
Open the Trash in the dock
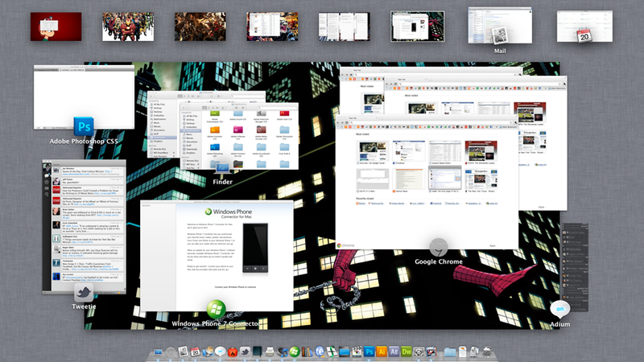point(487,352)
